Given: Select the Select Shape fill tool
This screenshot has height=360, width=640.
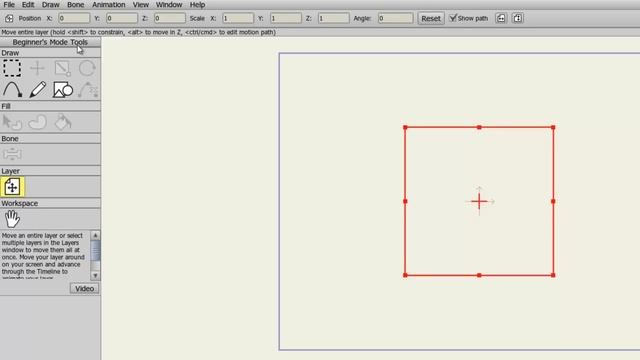Looking at the screenshot, I should coord(12,122).
